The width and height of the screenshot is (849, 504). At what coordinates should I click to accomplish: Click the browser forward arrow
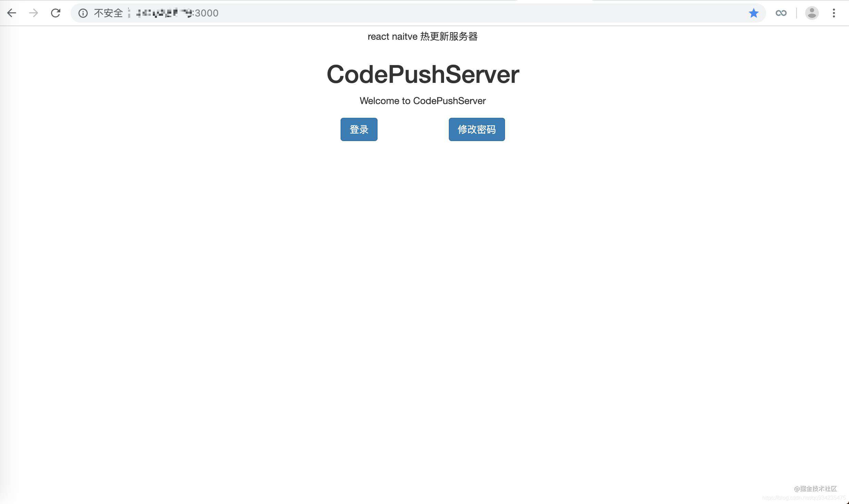[x=34, y=13]
